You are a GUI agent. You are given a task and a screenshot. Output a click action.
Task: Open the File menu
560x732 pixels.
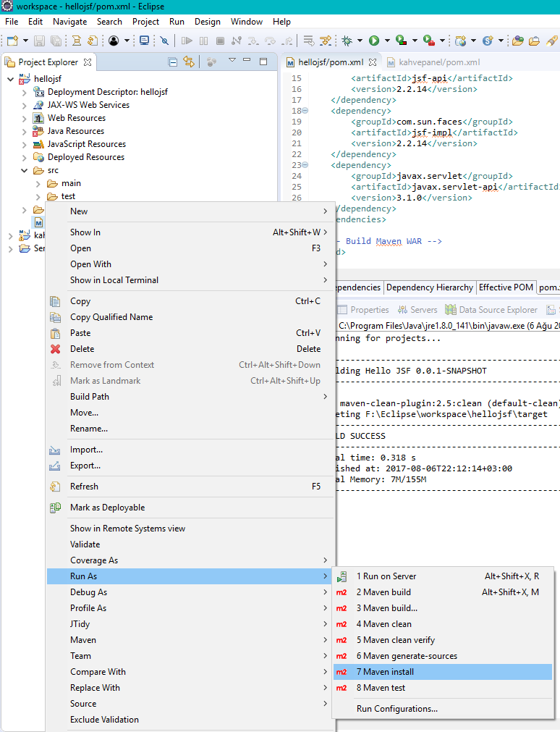click(x=12, y=22)
